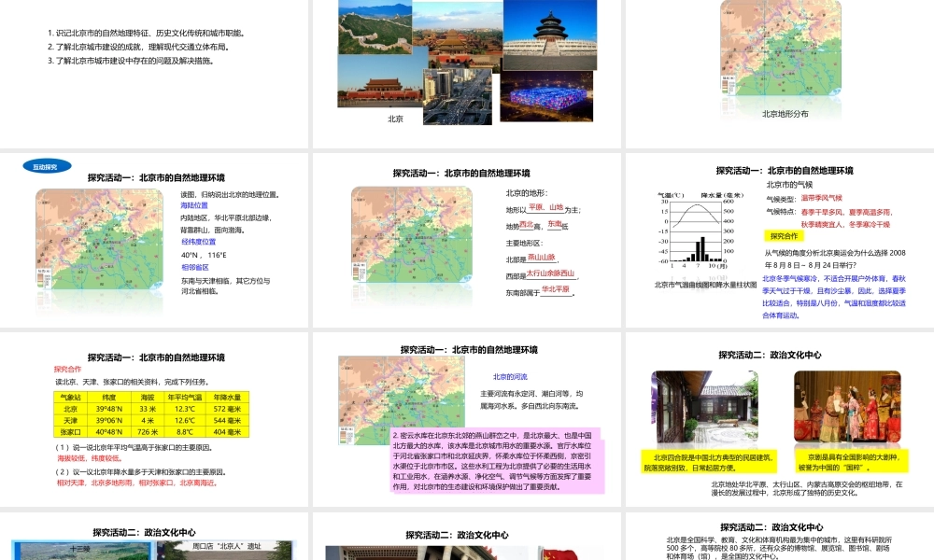Image resolution: width=934 pixels, height=560 pixels.
Task: Click the '726 米' table cell
Action: coord(148,432)
